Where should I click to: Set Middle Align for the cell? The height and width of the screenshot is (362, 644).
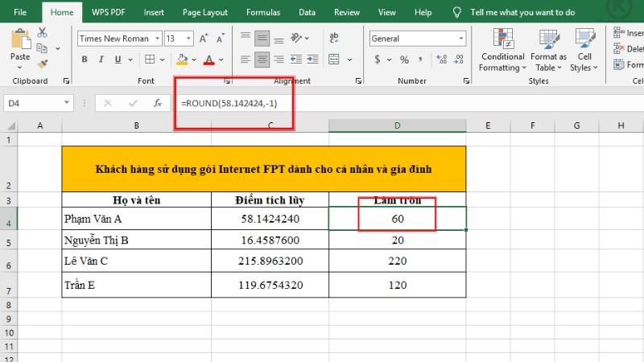click(262, 38)
